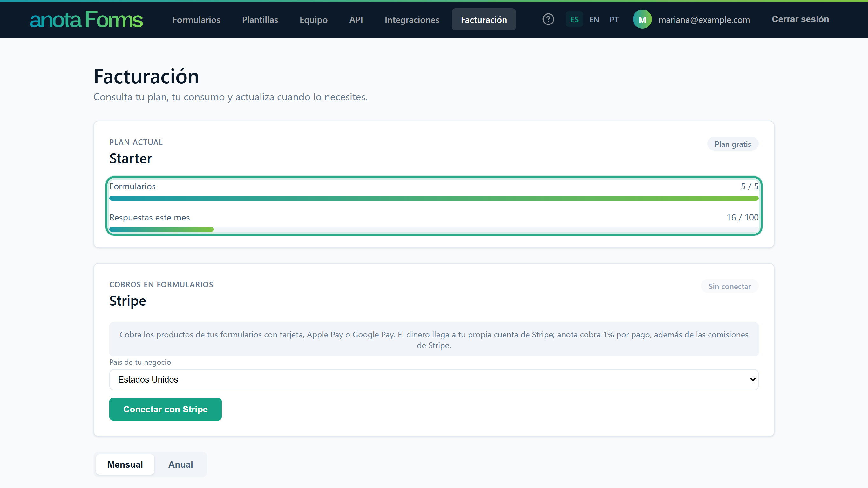Click the PLAN ACTUAL label
The height and width of the screenshot is (488, 868).
point(136,142)
